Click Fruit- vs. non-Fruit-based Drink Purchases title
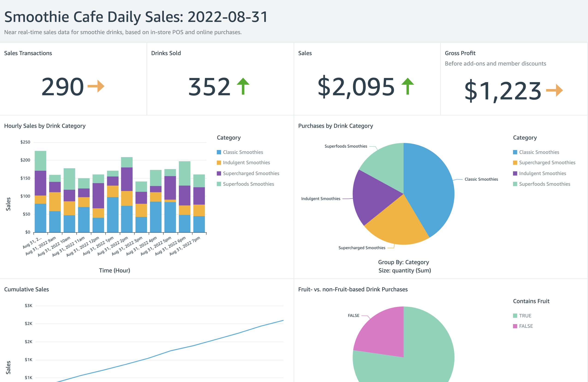The image size is (588, 382). click(353, 289)
